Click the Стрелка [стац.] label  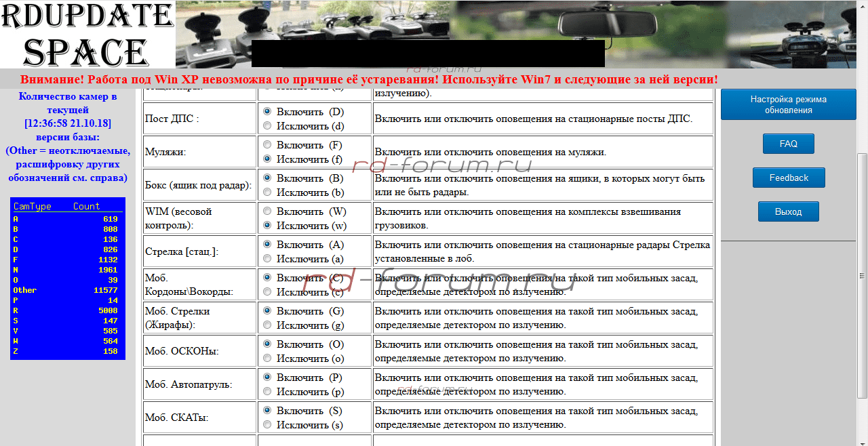pyautogui.click(x=182, y=251)
